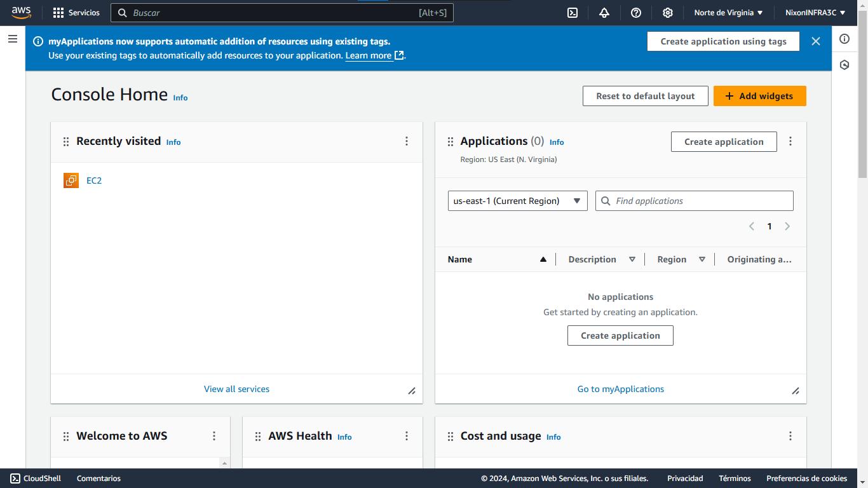Open Info link beside Cost and usage
This screenshot has height=488, width=868.
(553, 437)
